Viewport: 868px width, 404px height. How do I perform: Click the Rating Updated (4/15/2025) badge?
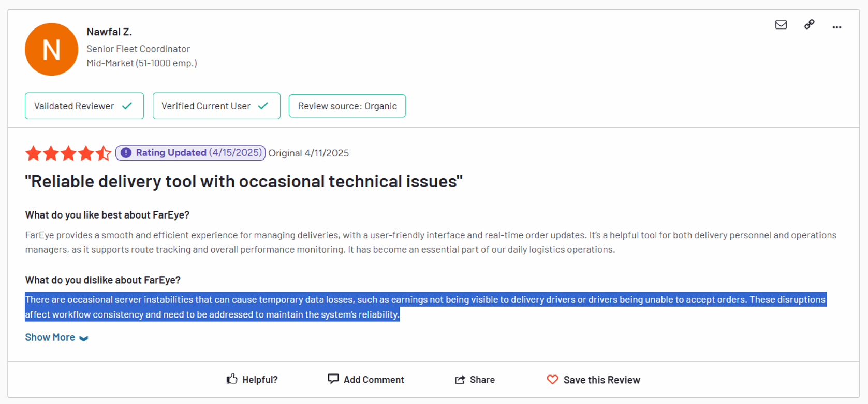(x=190, y=153)
